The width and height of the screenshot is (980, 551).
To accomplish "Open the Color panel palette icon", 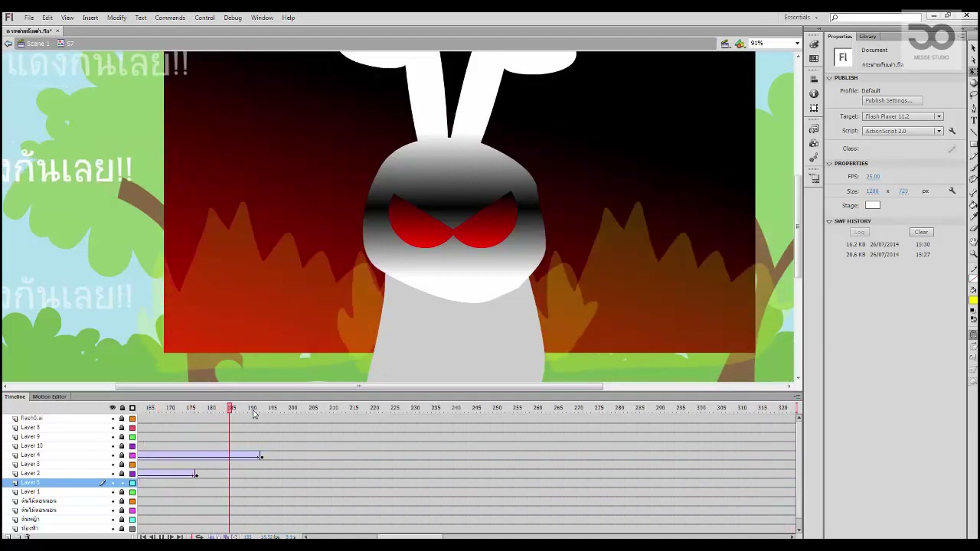I will pyautogui.click(x=814, y=44).
